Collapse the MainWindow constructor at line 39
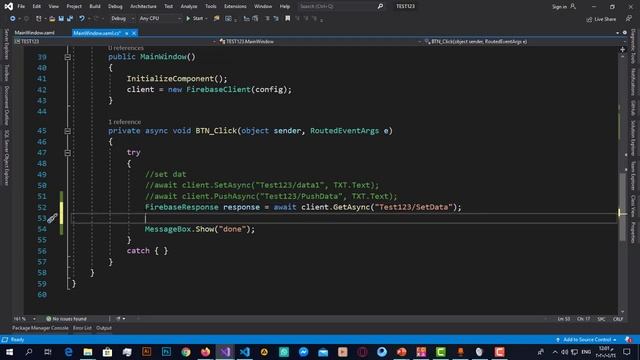 pos(68,57)
